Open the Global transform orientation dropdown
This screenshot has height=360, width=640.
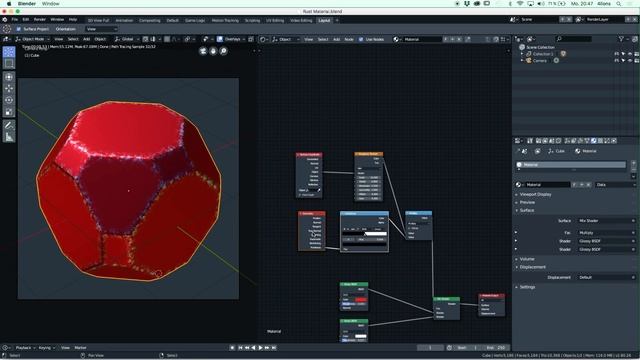(127, 39)
